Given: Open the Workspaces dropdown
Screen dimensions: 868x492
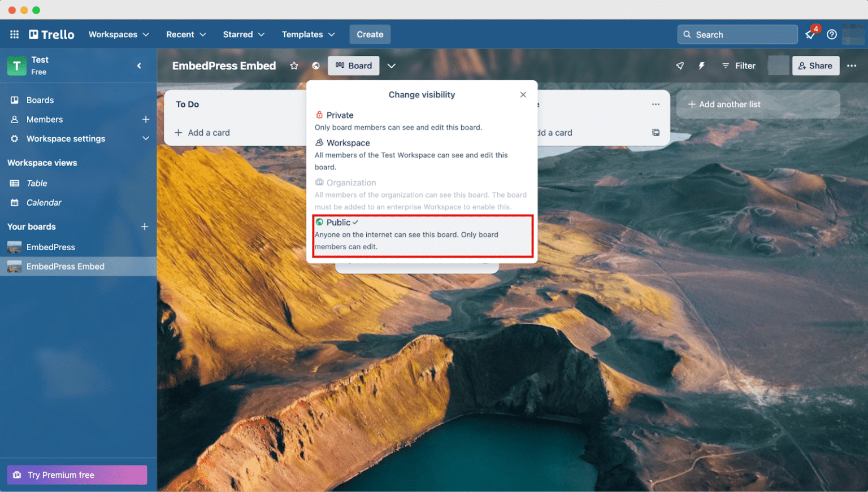Looking at the screenshot, I should click(x=119, y=34).
